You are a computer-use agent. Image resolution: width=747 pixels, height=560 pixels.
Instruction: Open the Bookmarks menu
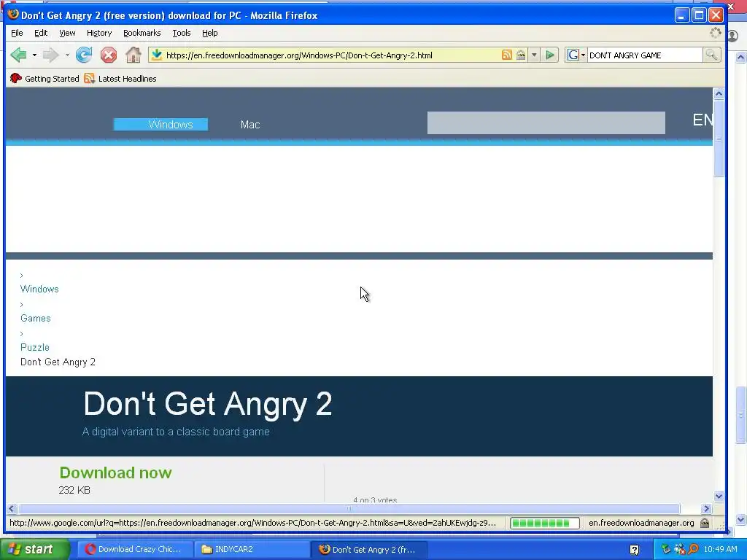click(x=142, y=33)
